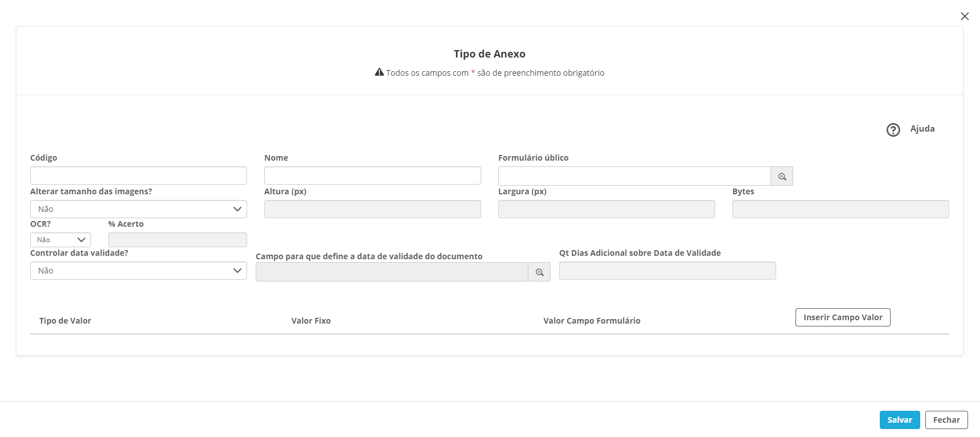Click the Salvar button
The width and height of the screenshot is (980, 437).
pyautogui.click(x=899, y=420)
